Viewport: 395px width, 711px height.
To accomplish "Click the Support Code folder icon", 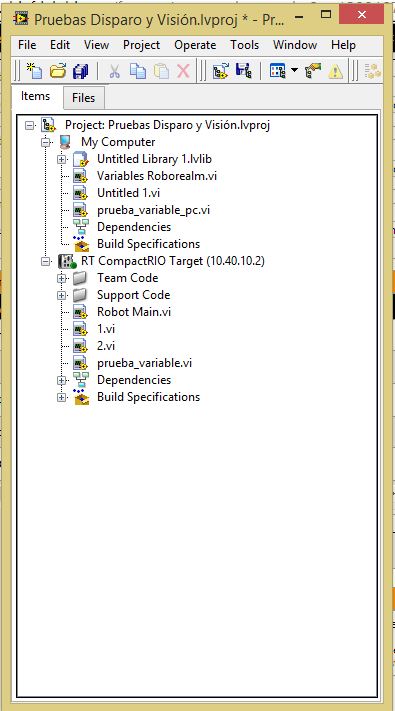I will (80, 296).
